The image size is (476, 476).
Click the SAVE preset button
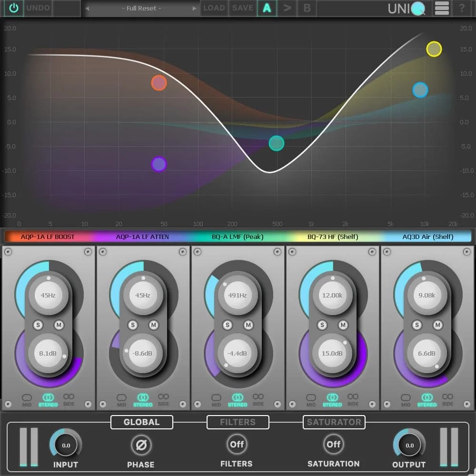point(243,8)
